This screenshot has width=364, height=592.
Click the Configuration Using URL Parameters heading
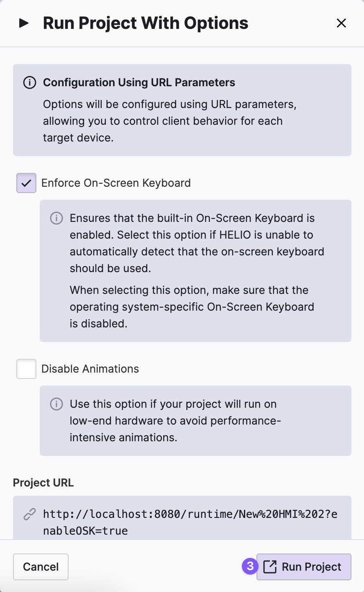pyautogui.click(x=139, y=82)
